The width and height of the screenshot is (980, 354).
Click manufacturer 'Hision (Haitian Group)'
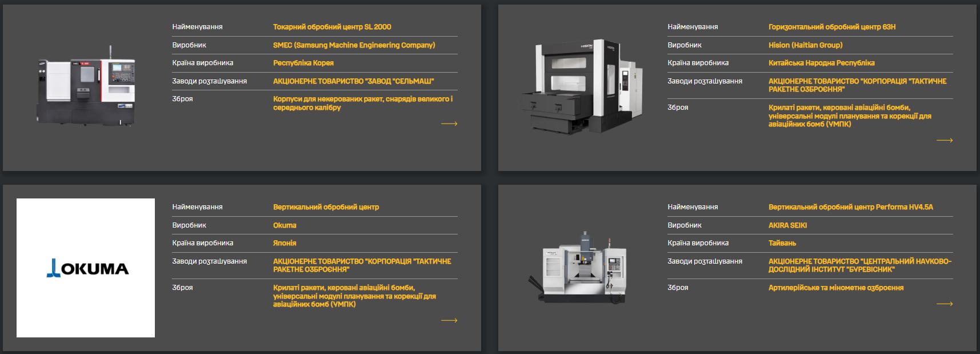(x=805, y=45)
